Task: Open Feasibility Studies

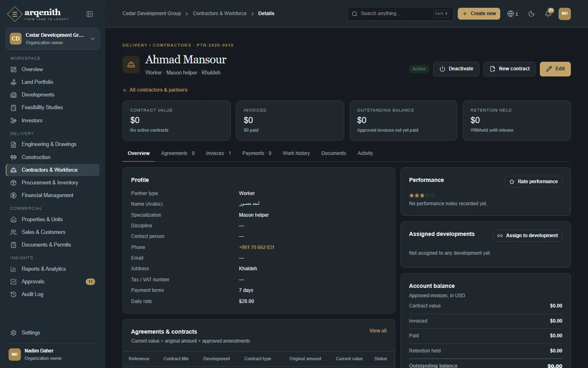Action: (x=53, y=108)
